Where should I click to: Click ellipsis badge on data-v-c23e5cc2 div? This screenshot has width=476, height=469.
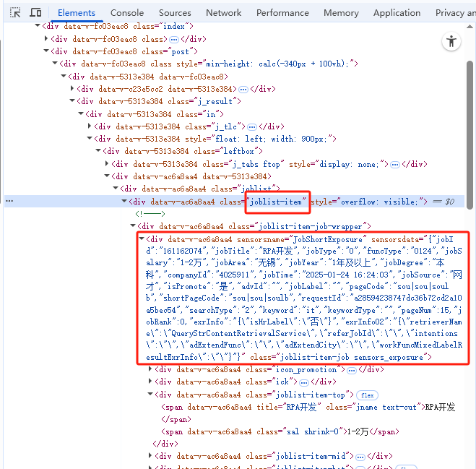pos(243,90)
